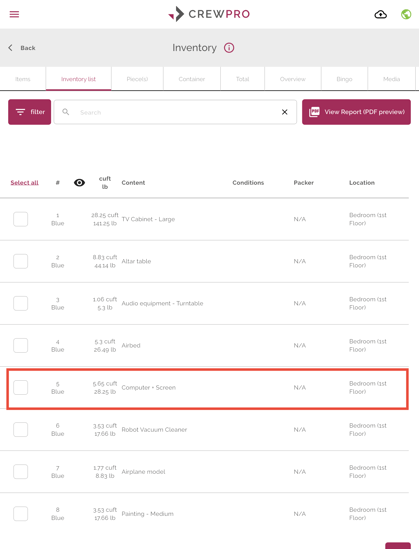419x549 pixels.
Task: Clear search with the X icon
Action: point(285,112)
